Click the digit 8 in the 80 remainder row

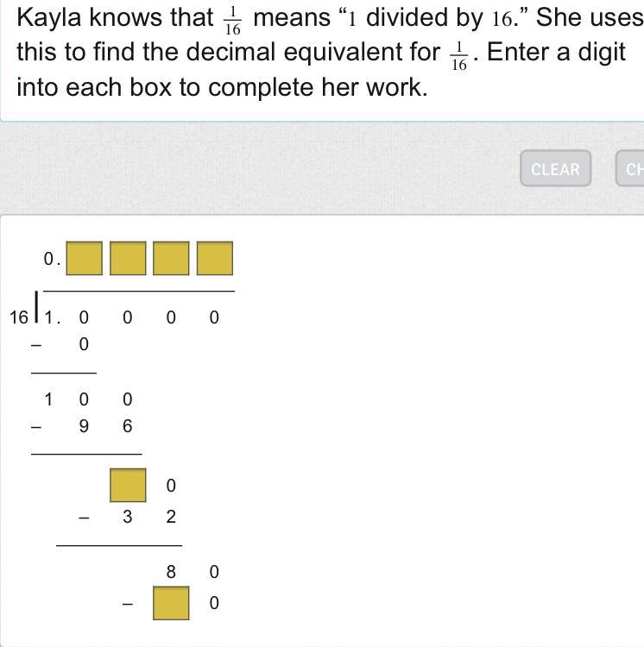pyautogui.click(x=171, y=572)
